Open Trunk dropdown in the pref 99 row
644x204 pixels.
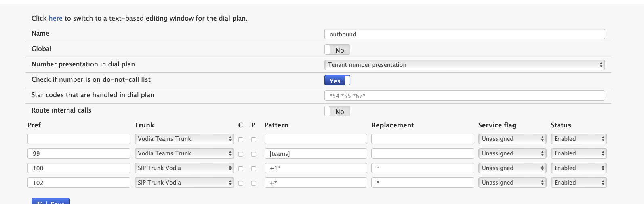pos(184,153)
